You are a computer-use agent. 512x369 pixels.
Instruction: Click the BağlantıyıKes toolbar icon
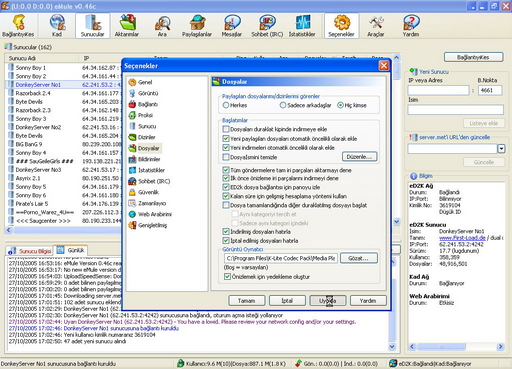(18, 26)
